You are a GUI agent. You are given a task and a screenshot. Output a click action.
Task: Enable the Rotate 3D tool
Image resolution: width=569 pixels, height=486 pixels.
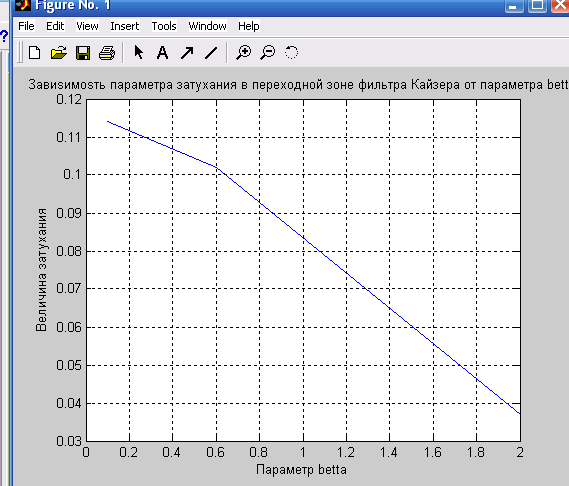(291, 53)
